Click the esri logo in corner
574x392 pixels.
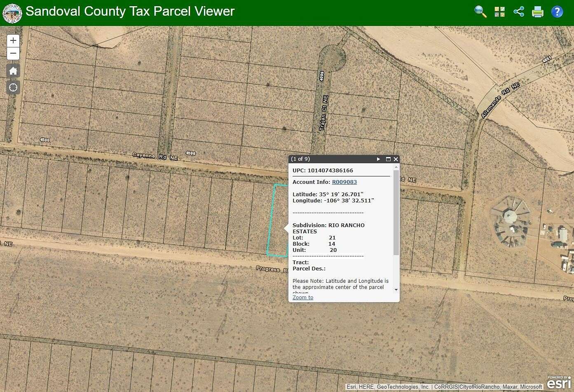click(x=559, y=385)
